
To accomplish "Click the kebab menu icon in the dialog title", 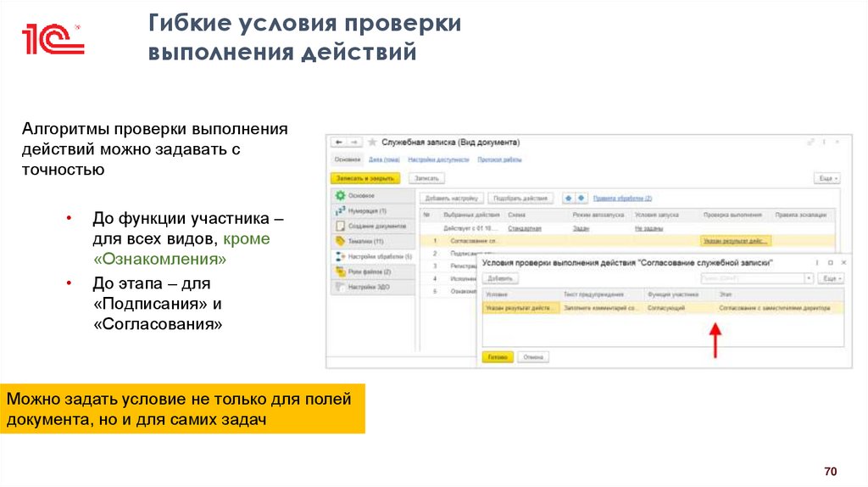I will (816, 263).
